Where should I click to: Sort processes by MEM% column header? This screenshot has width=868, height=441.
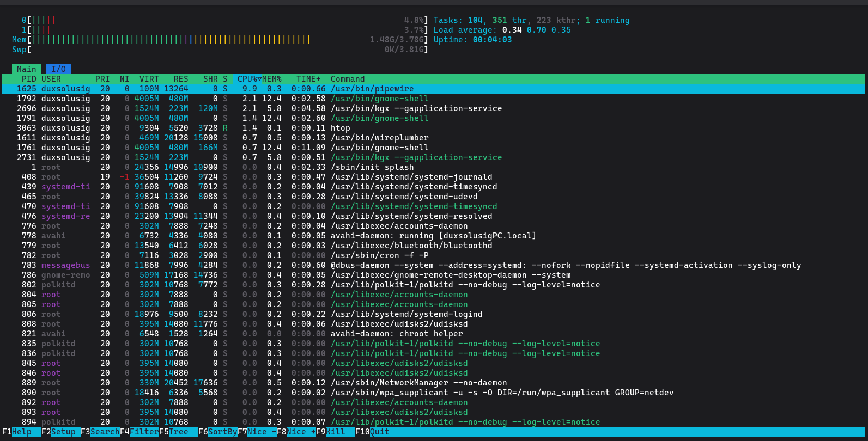tap(272, 79)
